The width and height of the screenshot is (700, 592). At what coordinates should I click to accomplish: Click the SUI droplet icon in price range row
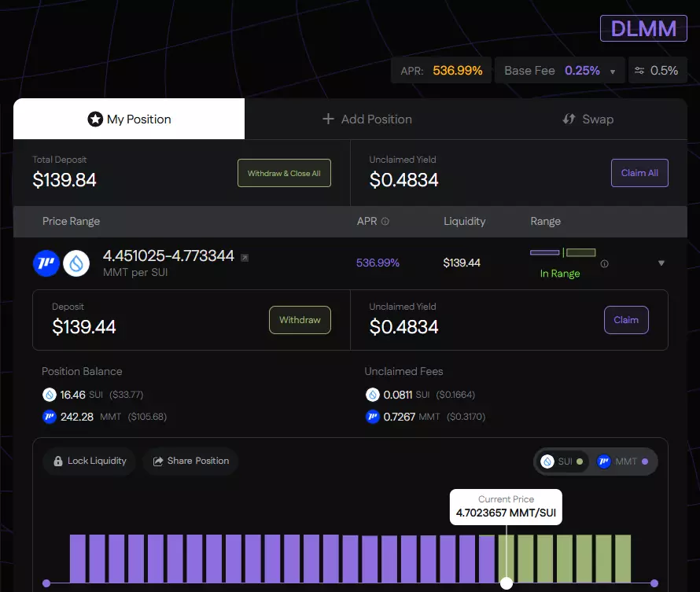76,263
